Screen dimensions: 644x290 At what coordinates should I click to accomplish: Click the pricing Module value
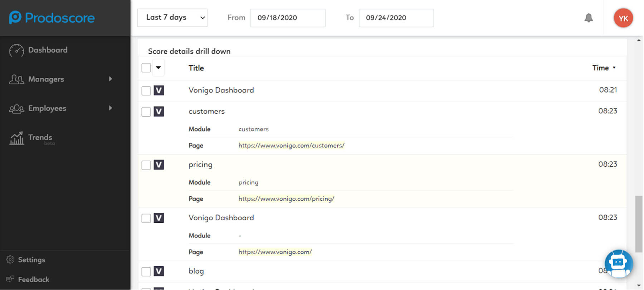(248, 182)
